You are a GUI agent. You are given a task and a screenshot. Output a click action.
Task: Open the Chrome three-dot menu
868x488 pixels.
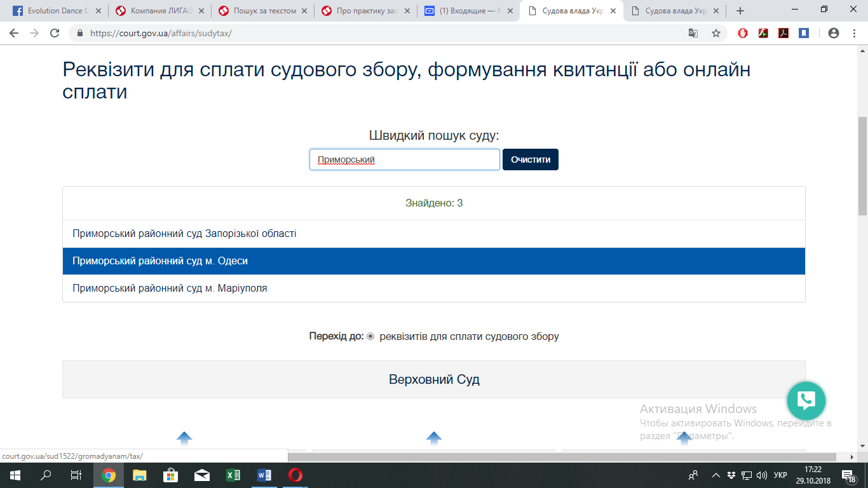853,33
